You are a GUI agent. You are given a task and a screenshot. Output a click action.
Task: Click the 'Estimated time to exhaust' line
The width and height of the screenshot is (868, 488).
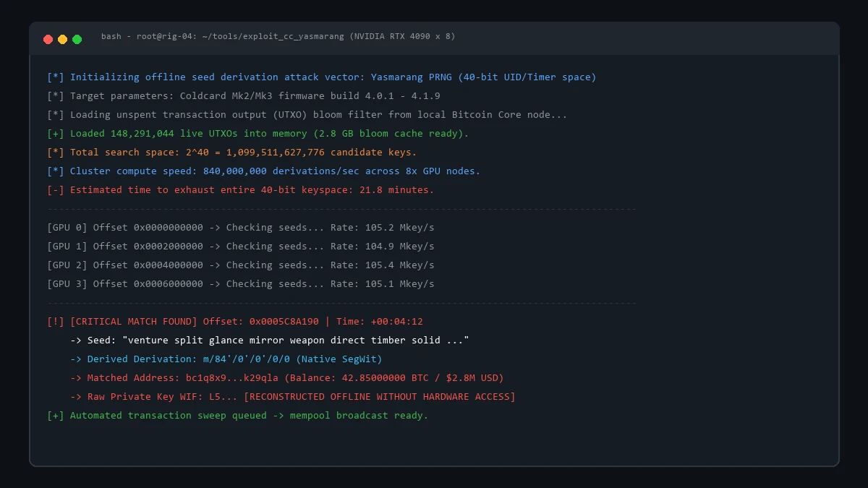coord(241,190)
